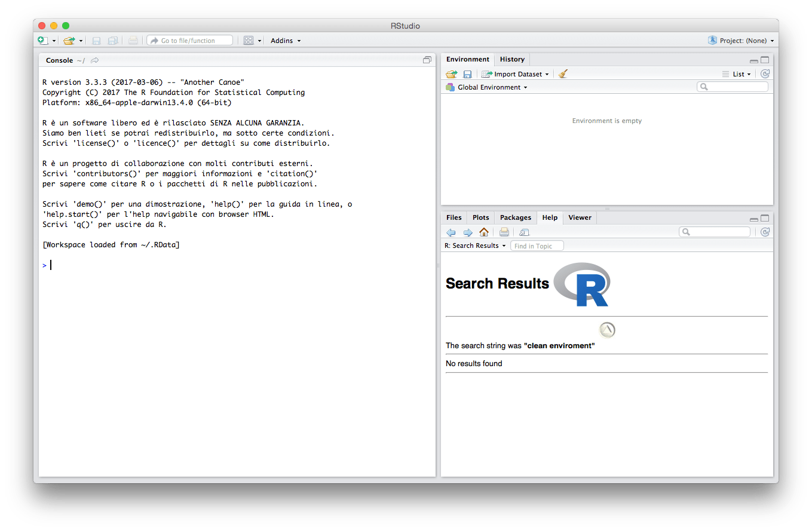Click in the Find in Topic box
The height and width of the screenshot is (531, 812).
click(537, 245)
